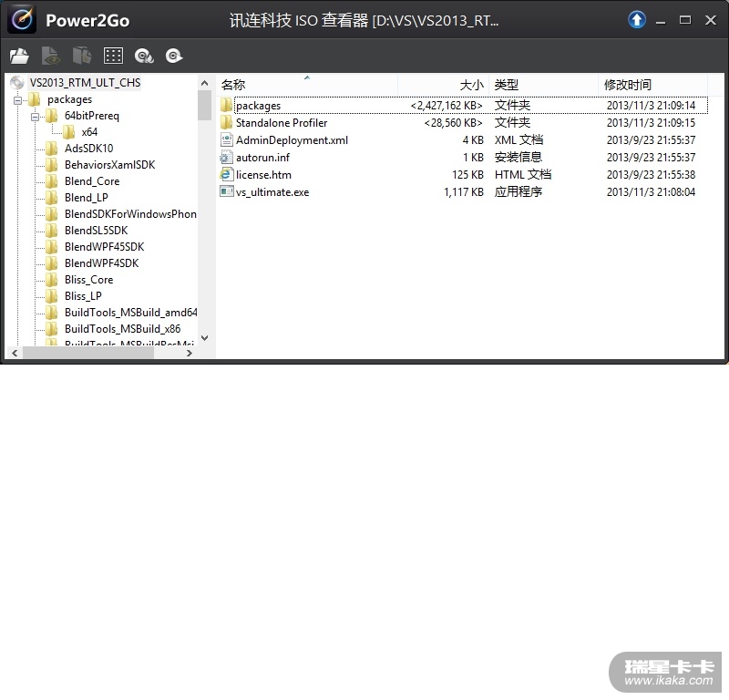729x700 pixels.
Task: Select the BlendWPF4SDK tree folder
Action: point(101,263)
